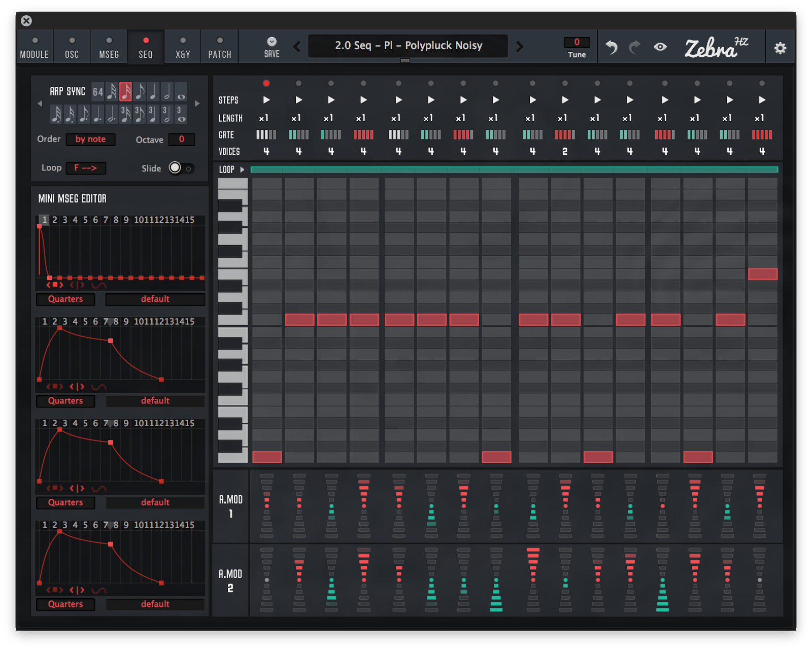This screenshot has width=812, height=650.
Task: Select the plain whole note ARP SYNC value
Action: (x=181, y=92)
